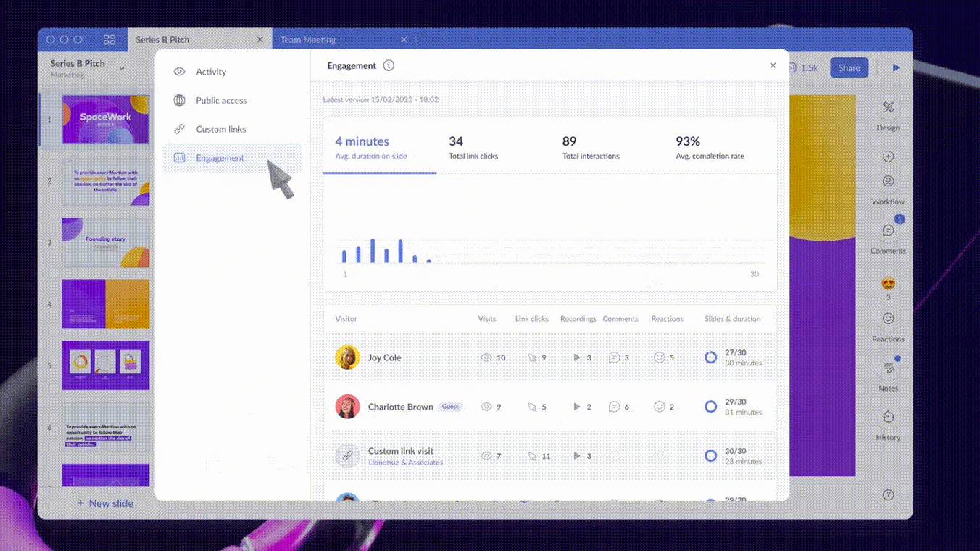980x551 pixels.
Task: Click Joy Cole's visits eye icon
Action: 486,357
